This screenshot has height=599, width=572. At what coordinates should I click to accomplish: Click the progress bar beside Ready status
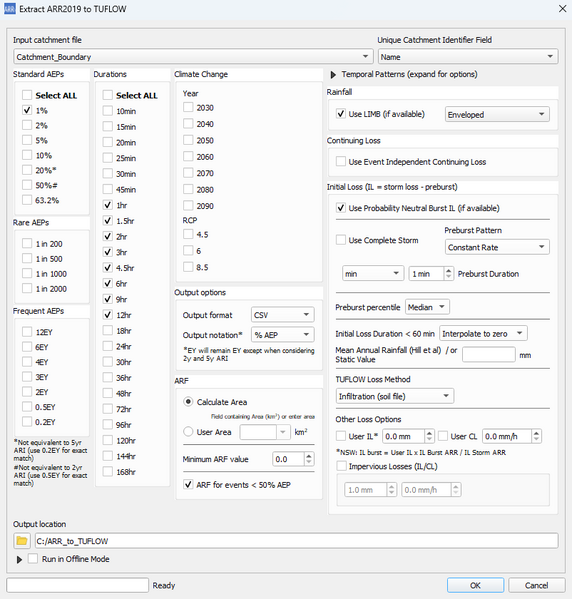[78, 585]
